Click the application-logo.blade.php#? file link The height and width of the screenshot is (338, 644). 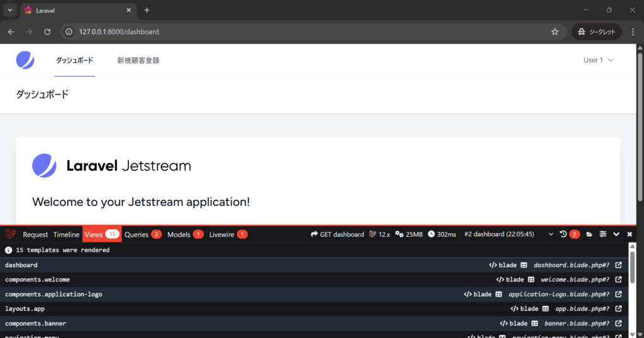(x=559, y=294)
